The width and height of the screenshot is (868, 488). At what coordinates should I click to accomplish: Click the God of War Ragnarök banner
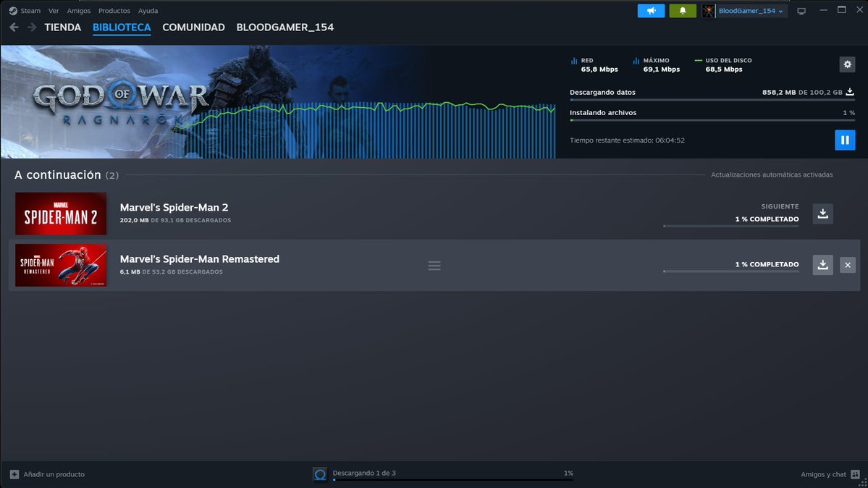pos(278,102)
